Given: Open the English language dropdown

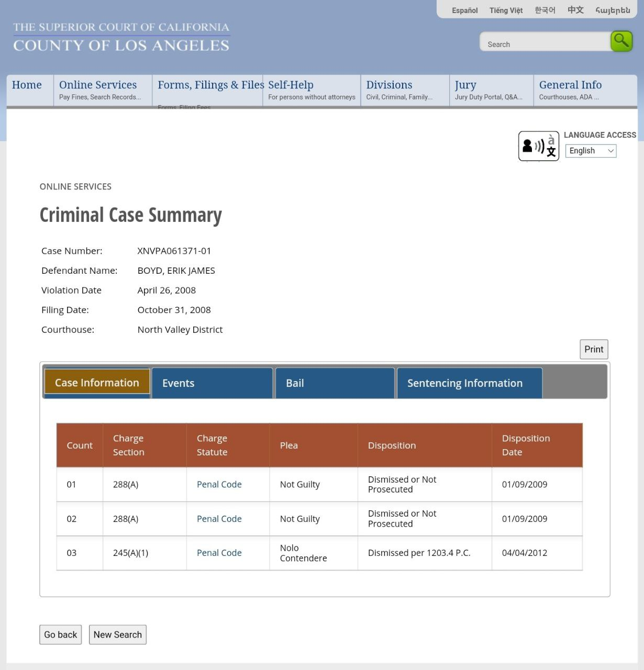Looking at the screenshot, I should pyautogui.click(x=591, y=151).
